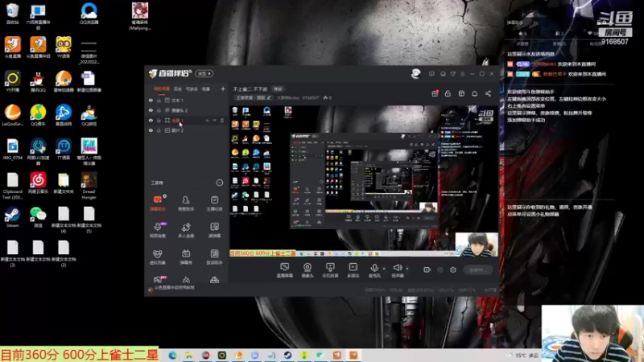Lock the highlighted 全屏 1 source layer

159,120
